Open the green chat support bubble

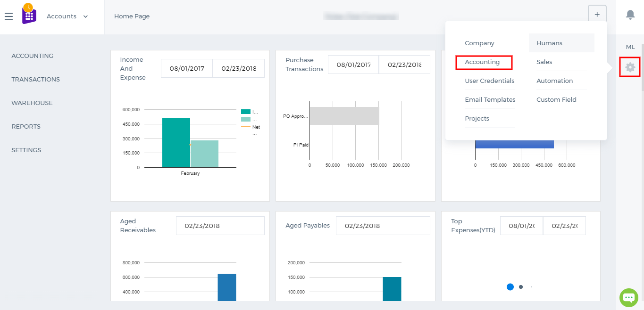tap(629, 297)
